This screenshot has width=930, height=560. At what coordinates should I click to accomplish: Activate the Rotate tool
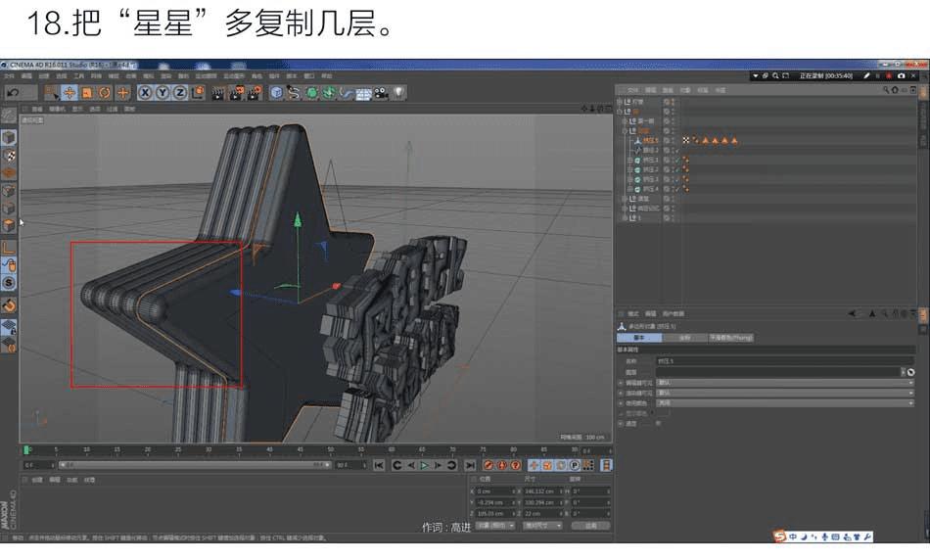[x=105, y=93]
